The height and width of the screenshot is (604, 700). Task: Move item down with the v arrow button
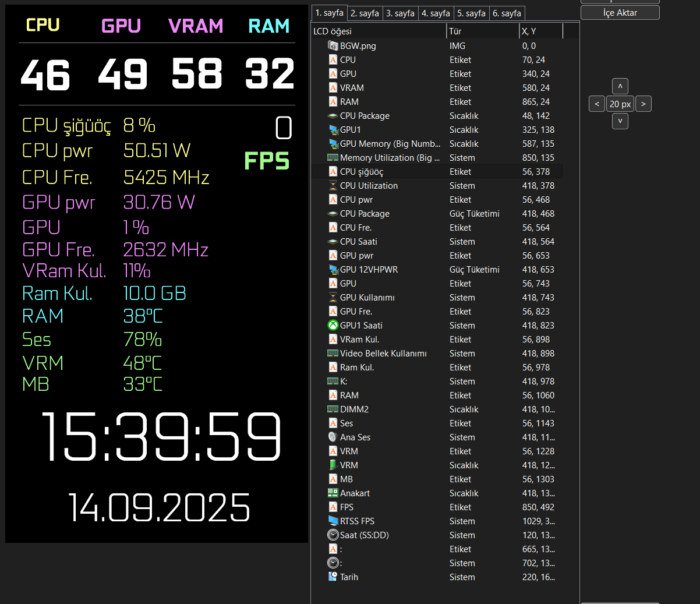pos(620,121)
